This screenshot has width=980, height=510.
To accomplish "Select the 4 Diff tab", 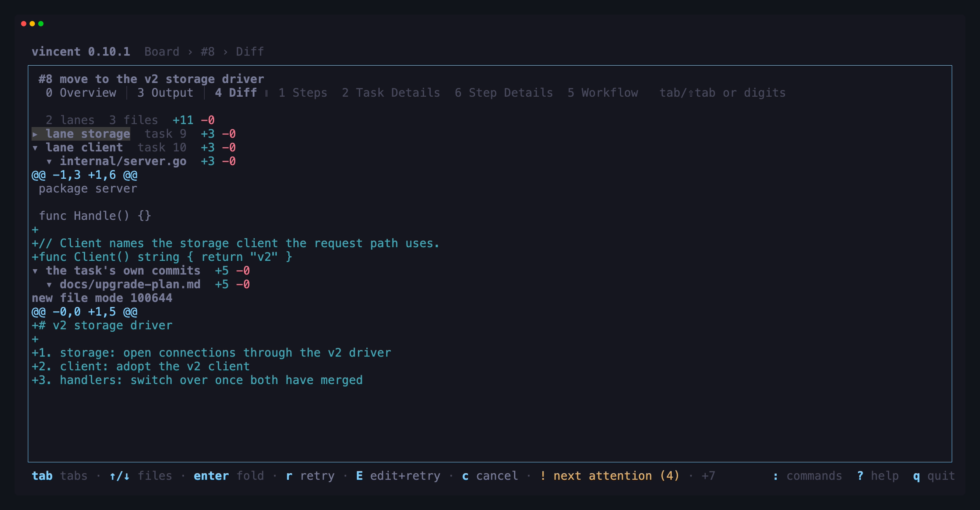I will coord(236,93).
